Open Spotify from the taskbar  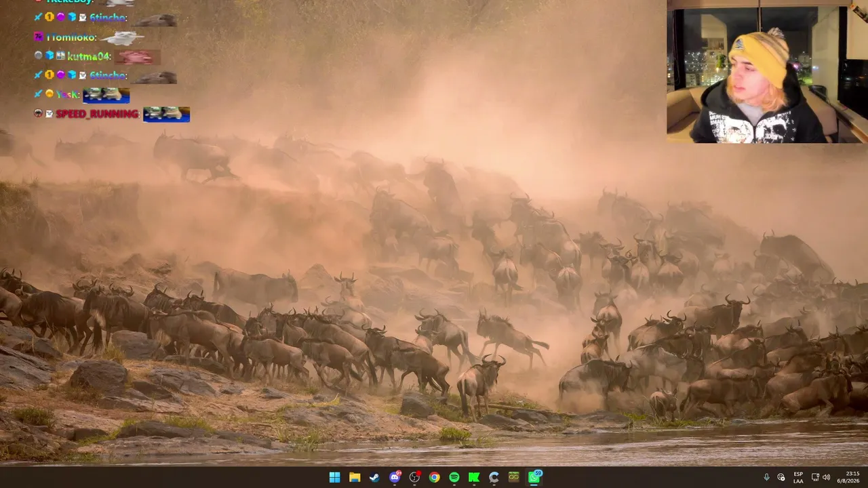454,477
